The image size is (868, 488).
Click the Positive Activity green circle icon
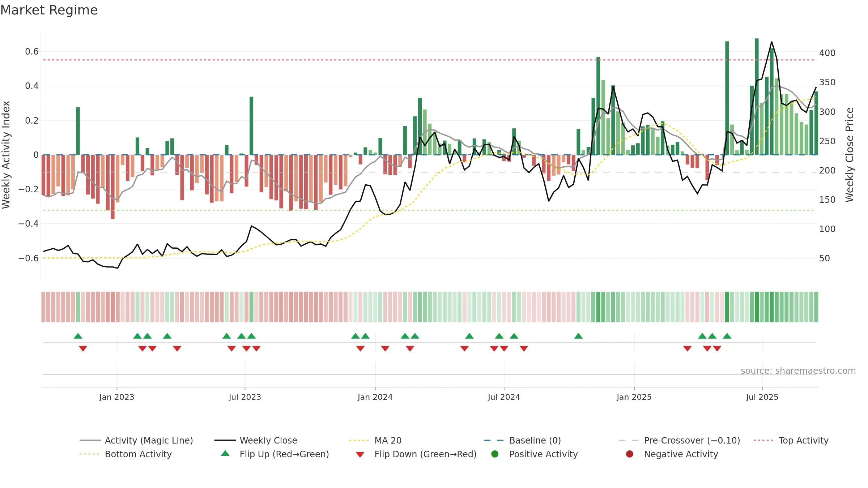click(495, 454)
